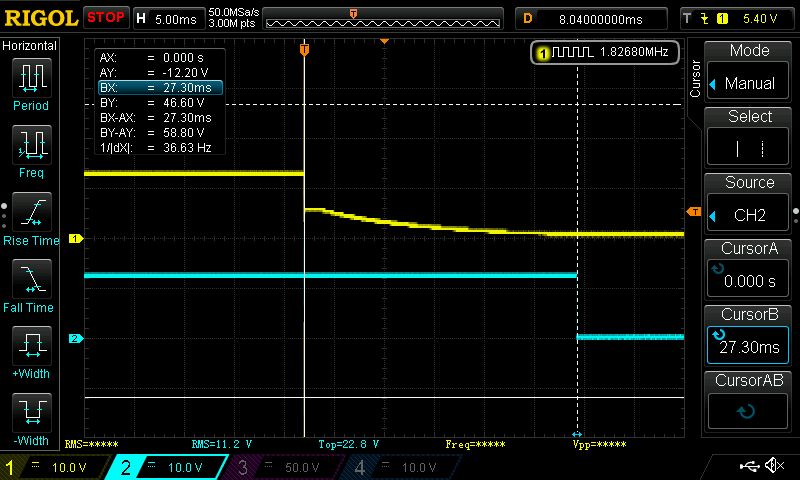Screen dimensions: 800x480
Task: Select the +Width measurement icon
Action: 32,345
